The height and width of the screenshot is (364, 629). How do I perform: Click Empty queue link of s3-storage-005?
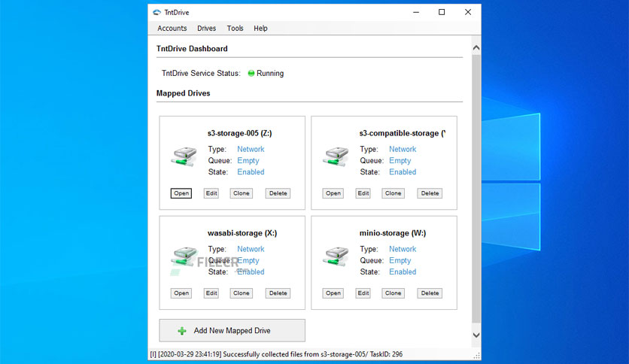click(248, 161)
